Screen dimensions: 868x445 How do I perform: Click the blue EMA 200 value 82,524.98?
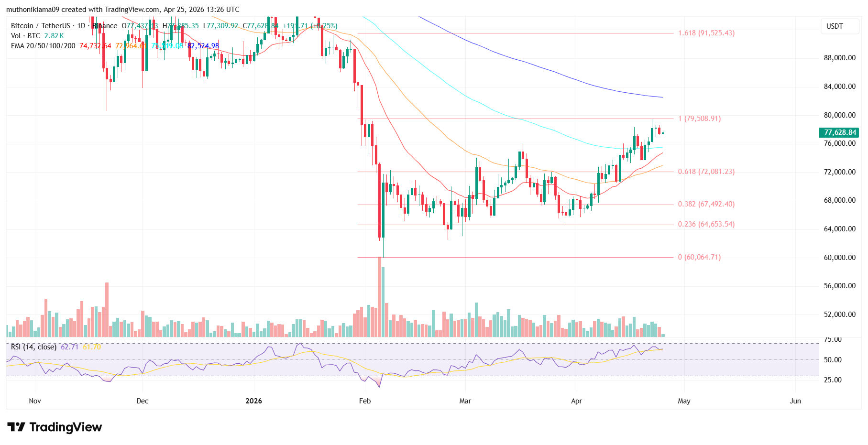[x=203, y=46]
